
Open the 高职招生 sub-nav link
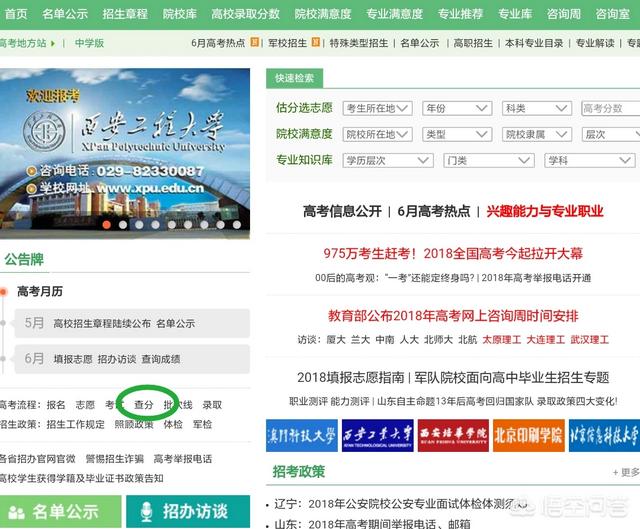pos(473,43)
